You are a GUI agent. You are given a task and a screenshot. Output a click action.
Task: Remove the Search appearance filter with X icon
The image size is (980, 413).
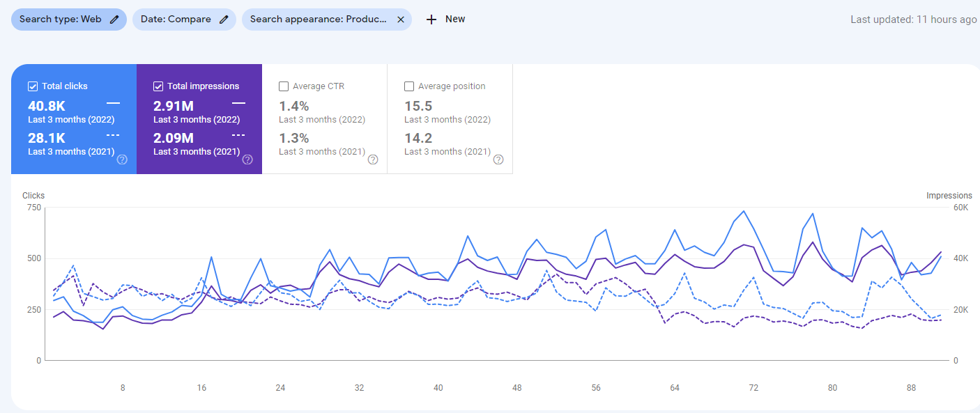tap(401, 19)
